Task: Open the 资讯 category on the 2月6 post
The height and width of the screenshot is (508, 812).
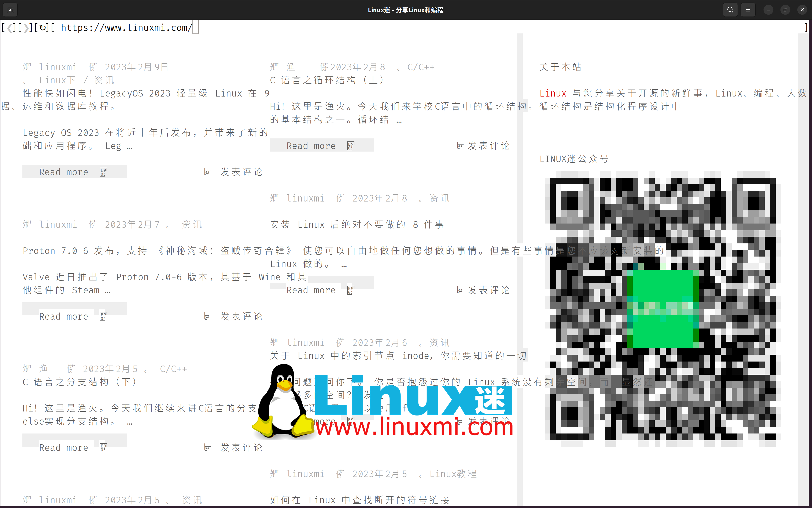Action: click(x=439, y=343)
